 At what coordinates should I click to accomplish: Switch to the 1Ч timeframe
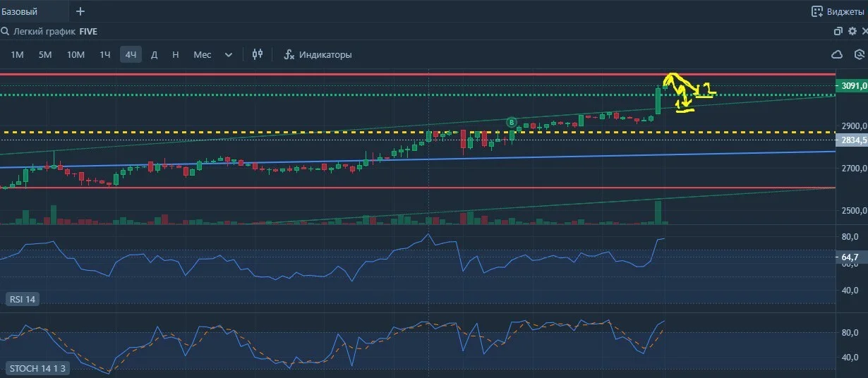click(105, 54)
